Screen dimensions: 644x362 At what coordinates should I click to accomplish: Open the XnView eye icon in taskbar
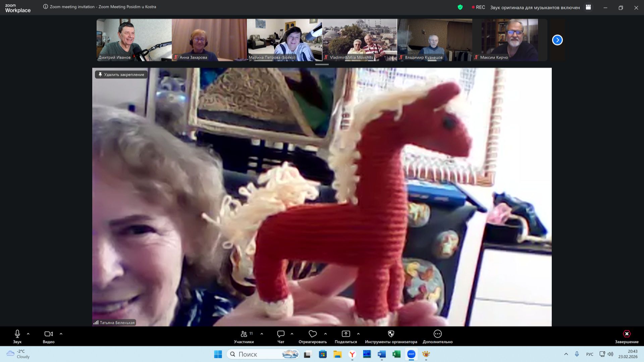tap(426, 354)
